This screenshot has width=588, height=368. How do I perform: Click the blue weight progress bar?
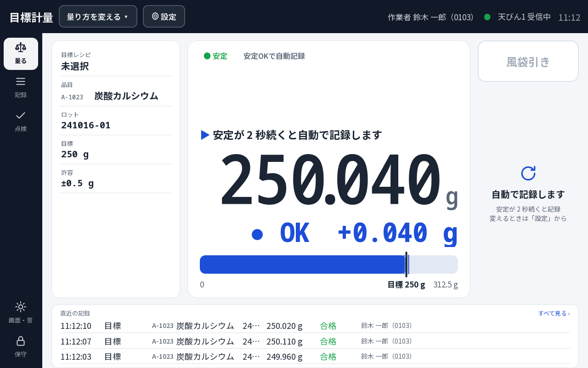[329, 264]
